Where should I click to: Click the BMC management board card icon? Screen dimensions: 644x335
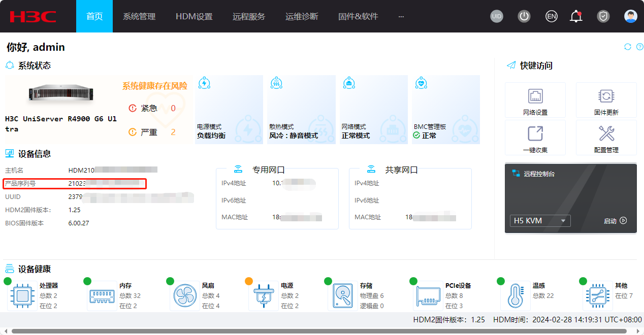click(421, 83)
